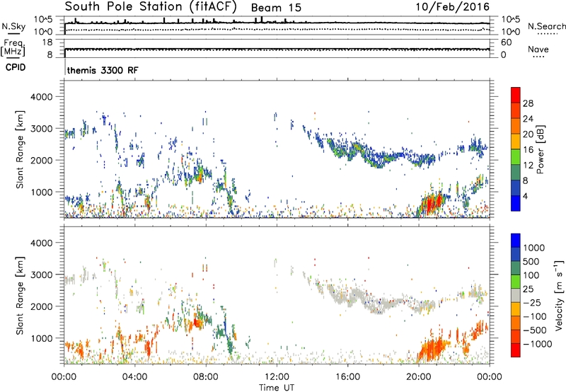Click the strong red power echo near 20:30 UT
Screen dimensions: 566x392
click(432, 204)
